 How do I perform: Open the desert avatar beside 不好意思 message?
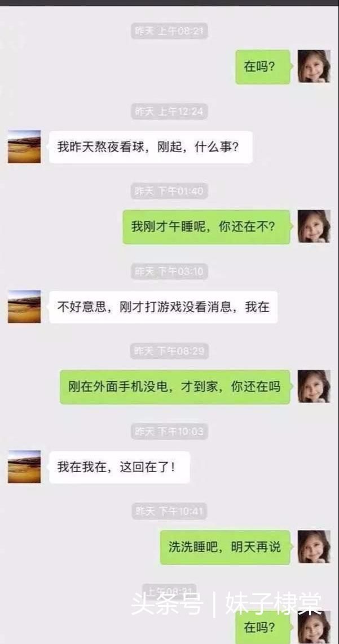24,307
